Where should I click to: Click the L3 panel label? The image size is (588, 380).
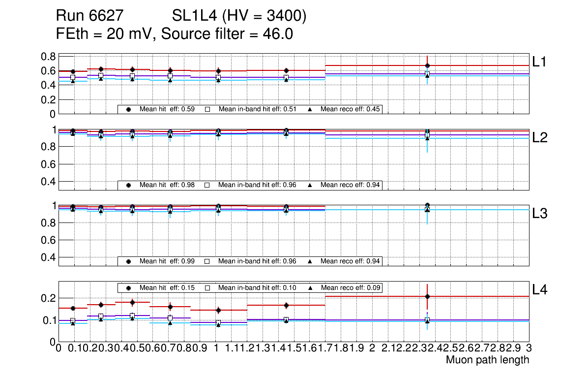coord(539,214)
